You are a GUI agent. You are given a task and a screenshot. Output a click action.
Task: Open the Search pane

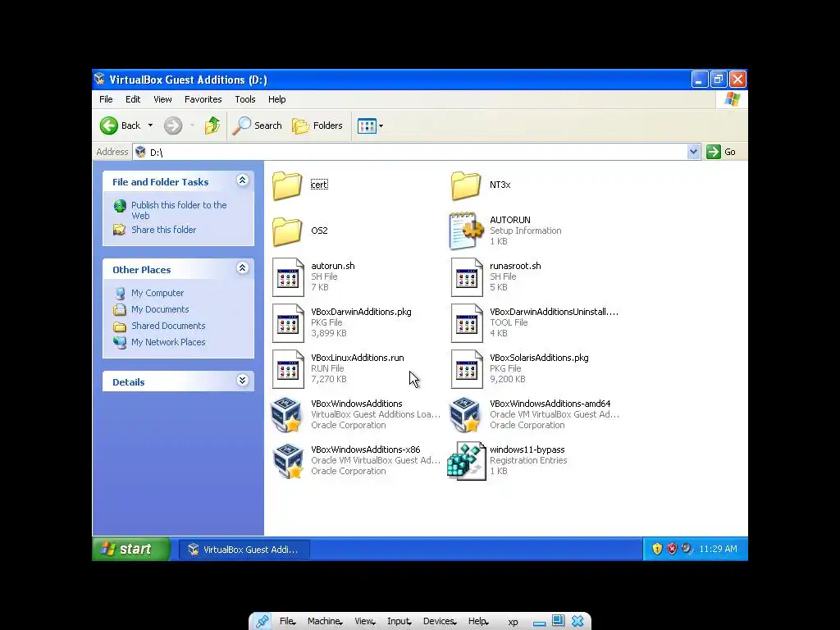pos(257,126)
